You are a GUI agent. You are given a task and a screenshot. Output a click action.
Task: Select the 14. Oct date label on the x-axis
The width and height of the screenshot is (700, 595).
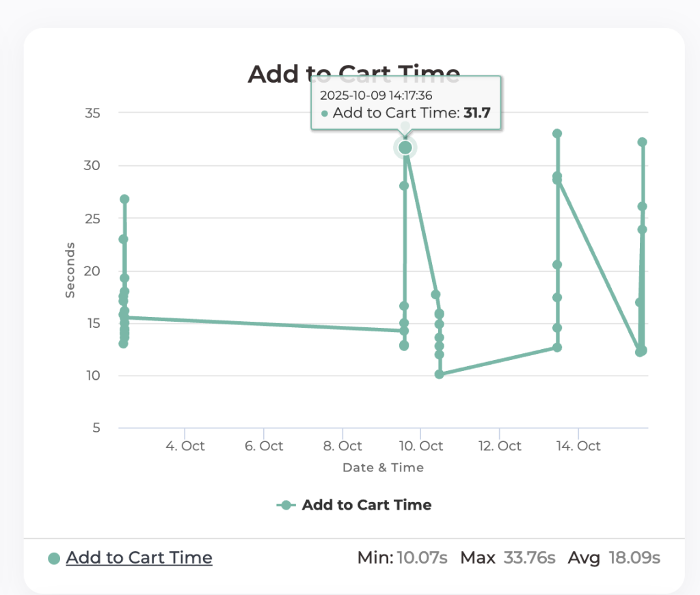click(578, 445)
